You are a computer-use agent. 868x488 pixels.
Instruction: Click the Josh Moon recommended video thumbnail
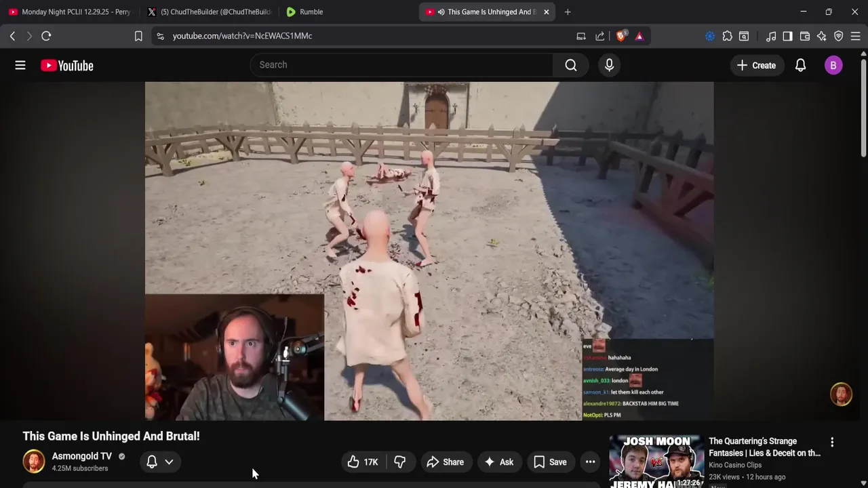point(656,462)
